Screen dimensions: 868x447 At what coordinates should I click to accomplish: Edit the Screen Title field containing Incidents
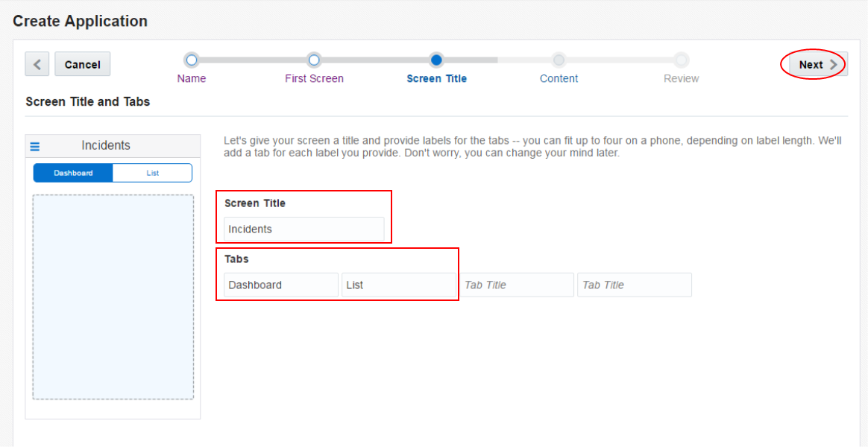tap(304, 229)
